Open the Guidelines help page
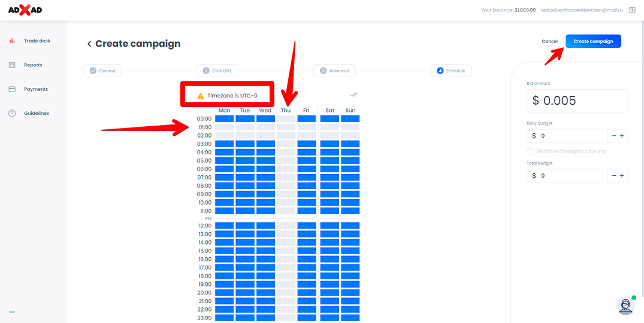This screenshot has width=644, height=323. pyautogui.click(x=36, y=114)
